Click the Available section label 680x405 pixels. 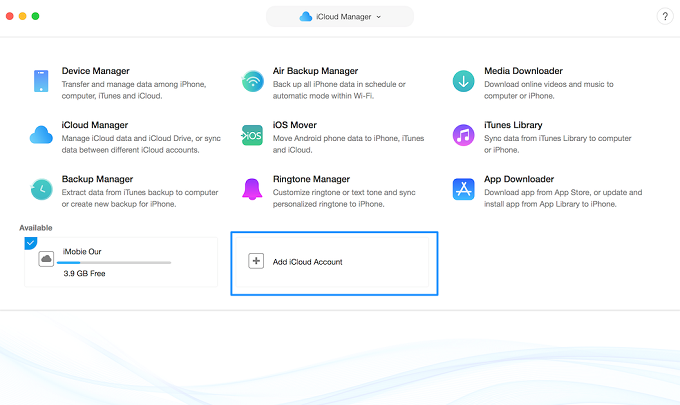point(36,228)
